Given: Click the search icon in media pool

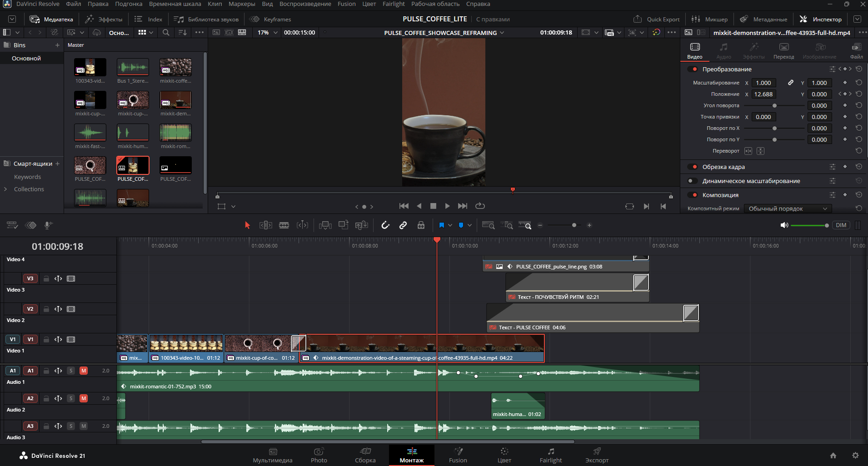Looking at the screenshot, I should point(166,33).
